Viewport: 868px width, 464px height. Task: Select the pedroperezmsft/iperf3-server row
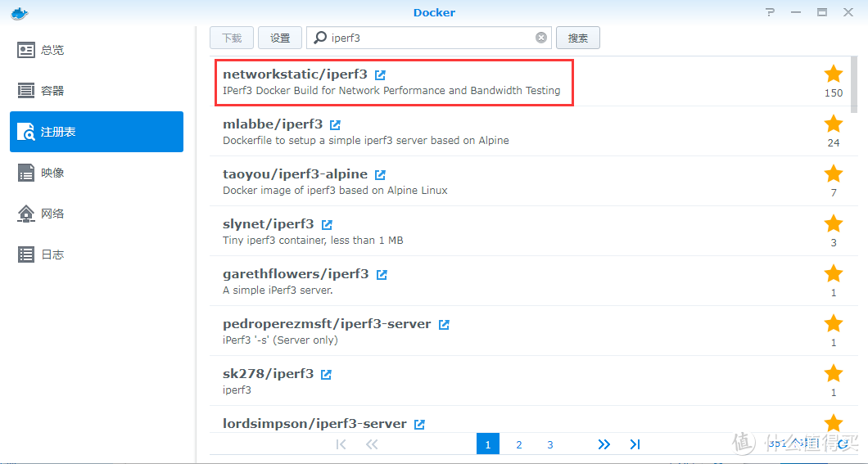click(530, 331)
